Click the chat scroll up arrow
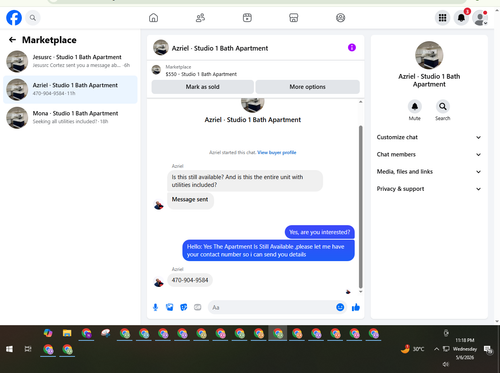This screenshot has height=373, width=500. click(x=360, y=102)
